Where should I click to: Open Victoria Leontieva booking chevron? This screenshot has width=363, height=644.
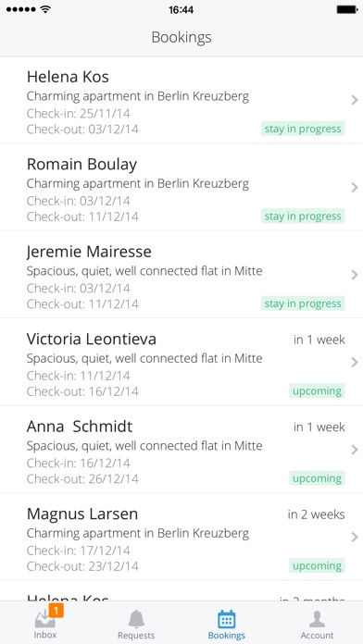click(x=355, y=363)
